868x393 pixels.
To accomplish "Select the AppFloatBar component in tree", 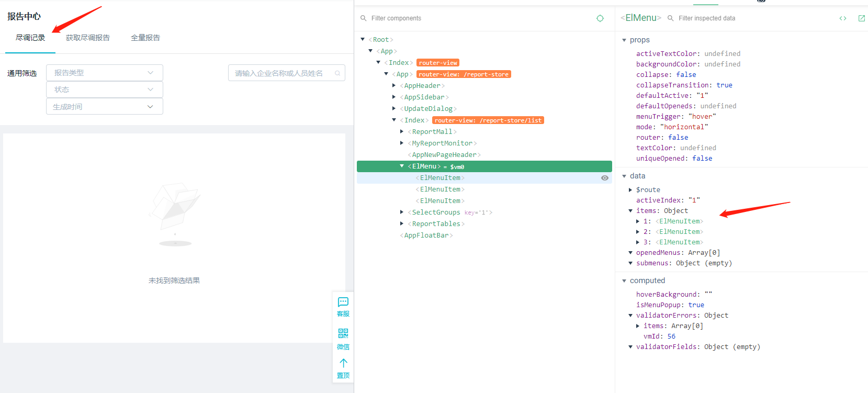I will [426, 235].
